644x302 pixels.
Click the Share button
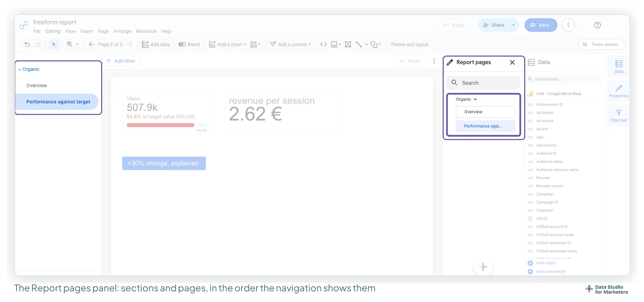pyautogui.click(x=494, y=25)
